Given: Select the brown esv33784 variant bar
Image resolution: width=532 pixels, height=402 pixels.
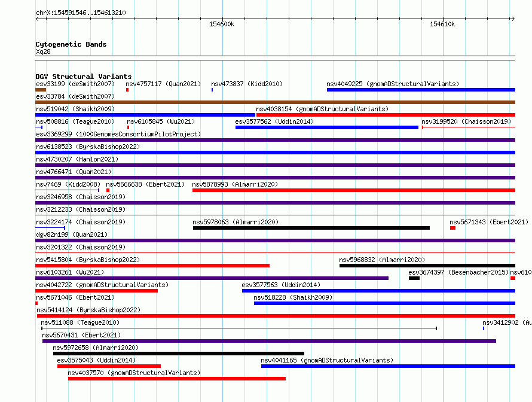Looking at the screenshot, I should (275, 102).
